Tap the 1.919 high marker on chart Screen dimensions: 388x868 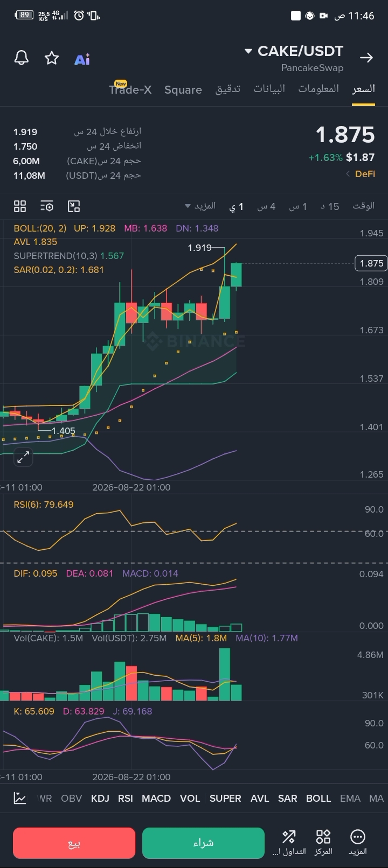(199, 248)
